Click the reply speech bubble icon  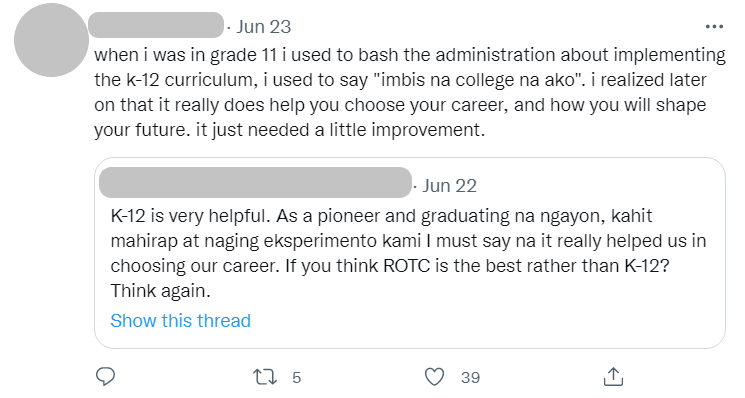click(x=105, y=377)
